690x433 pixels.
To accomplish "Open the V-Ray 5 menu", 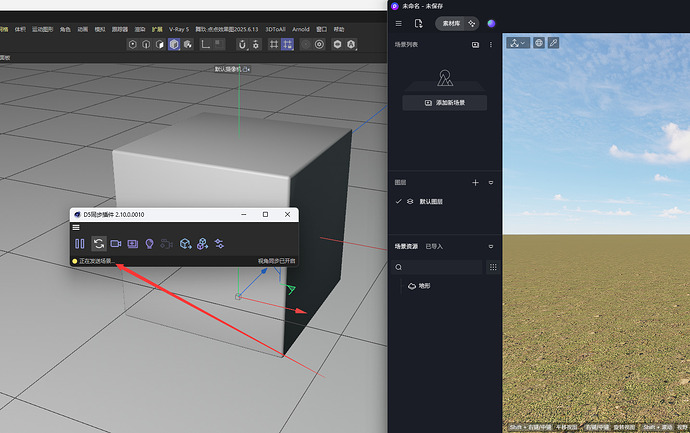I will [178, 30].
